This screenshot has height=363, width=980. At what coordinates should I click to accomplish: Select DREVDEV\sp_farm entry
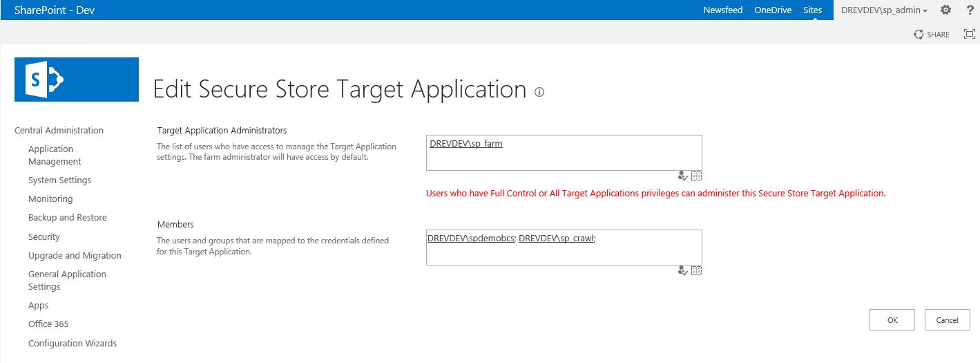465,143
